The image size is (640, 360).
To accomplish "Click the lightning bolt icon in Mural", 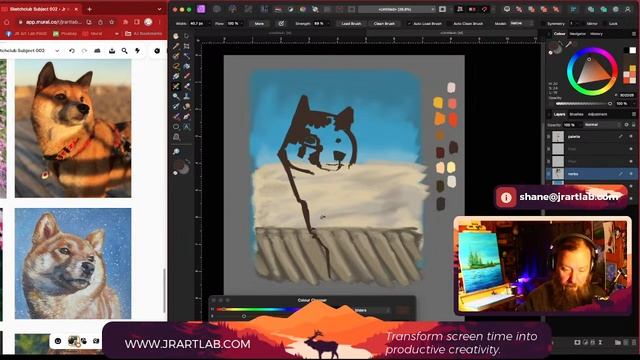I will (x=137, y=51).
